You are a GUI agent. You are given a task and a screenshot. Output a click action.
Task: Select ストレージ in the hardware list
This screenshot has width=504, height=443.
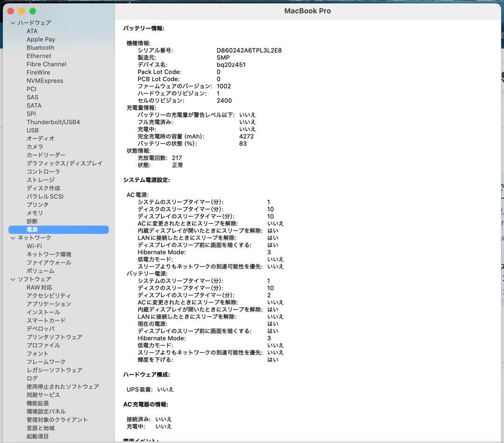(x=40, y=180)
